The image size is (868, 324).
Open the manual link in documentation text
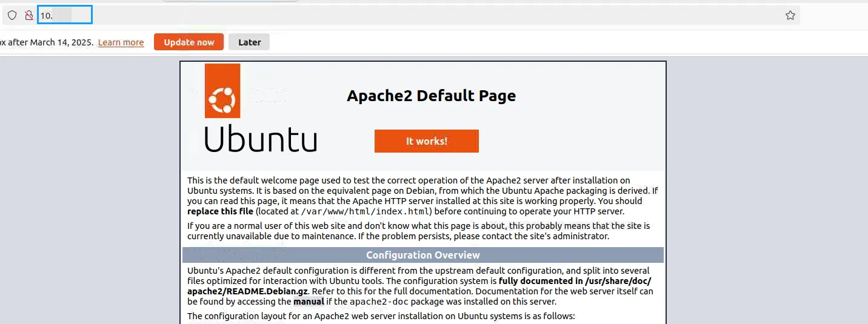tap(309, 302)
